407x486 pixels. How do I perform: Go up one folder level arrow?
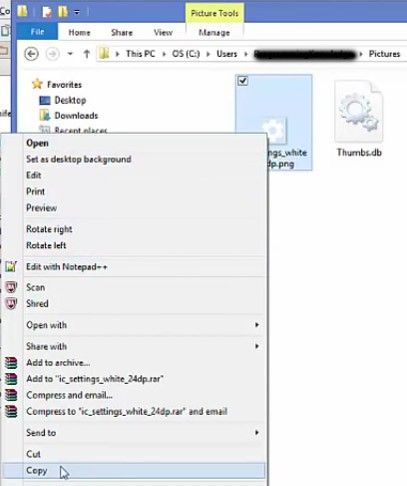click(x=87, y=54)
